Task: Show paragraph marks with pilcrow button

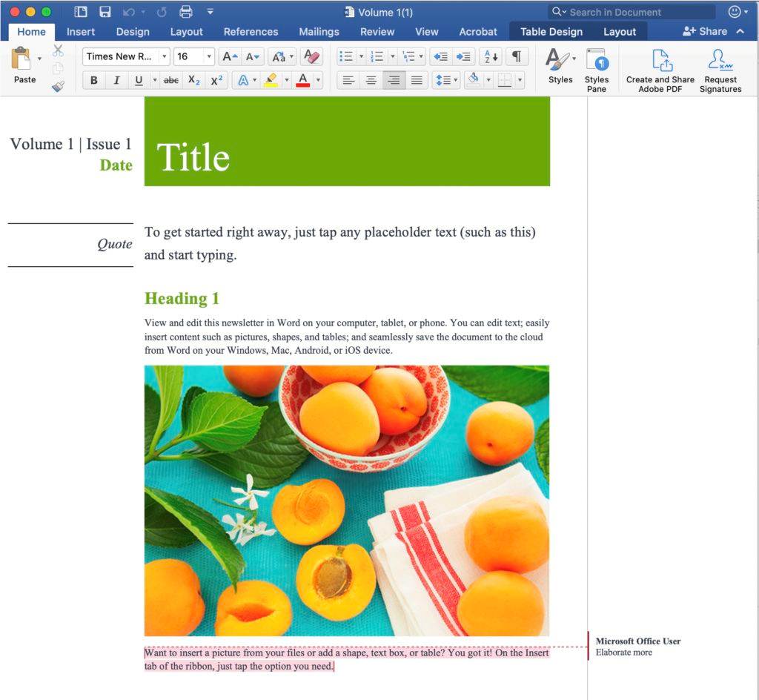Action: [x=517, y=57]
